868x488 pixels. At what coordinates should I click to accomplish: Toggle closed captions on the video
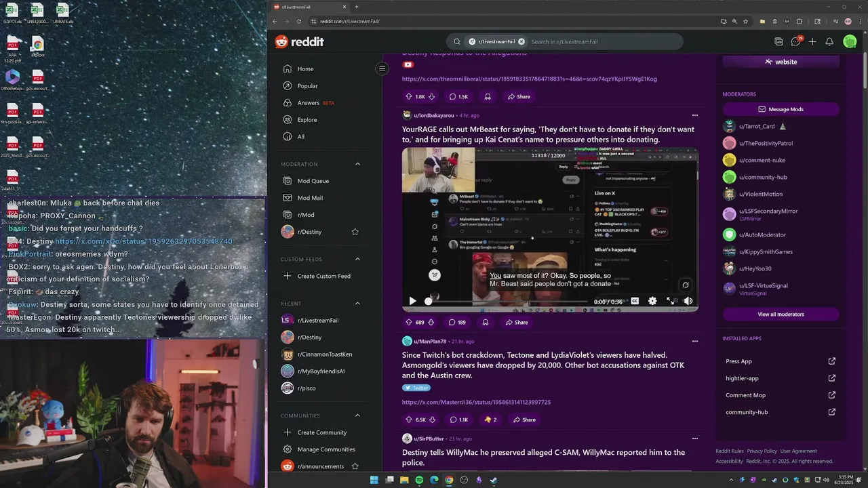(635, 301)
